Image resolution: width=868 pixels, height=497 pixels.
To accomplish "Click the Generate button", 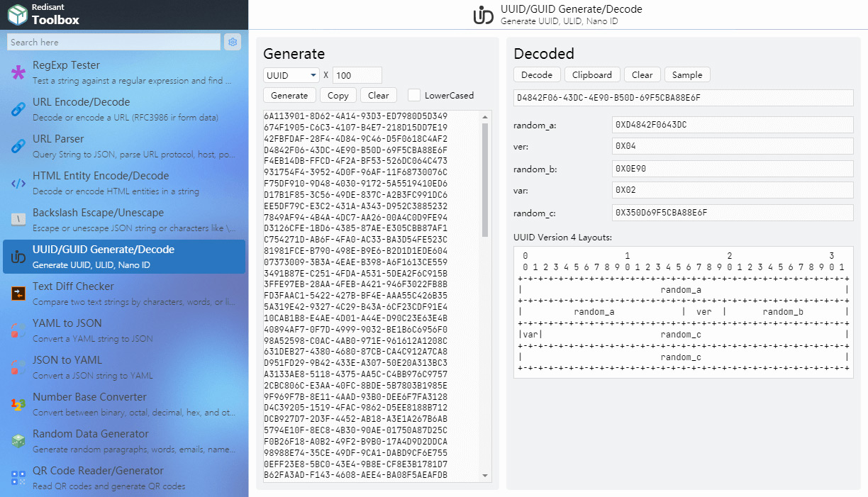I will pos(289,95).
